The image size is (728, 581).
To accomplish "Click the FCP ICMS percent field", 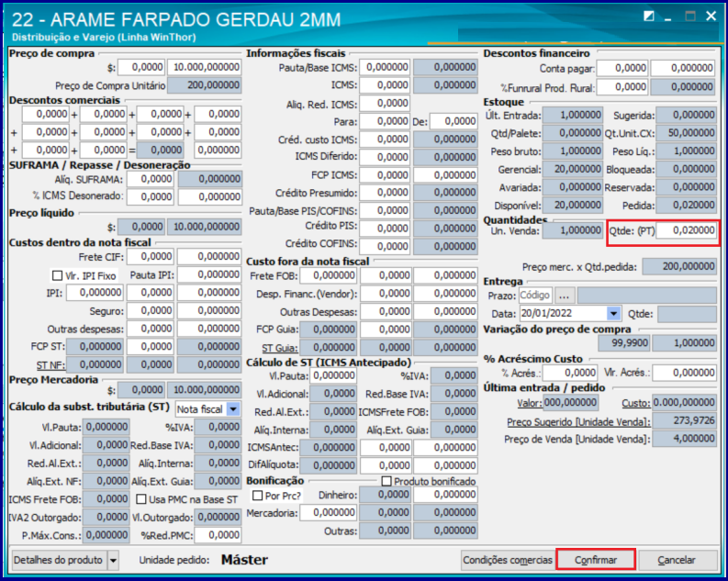I will (385, 175).
